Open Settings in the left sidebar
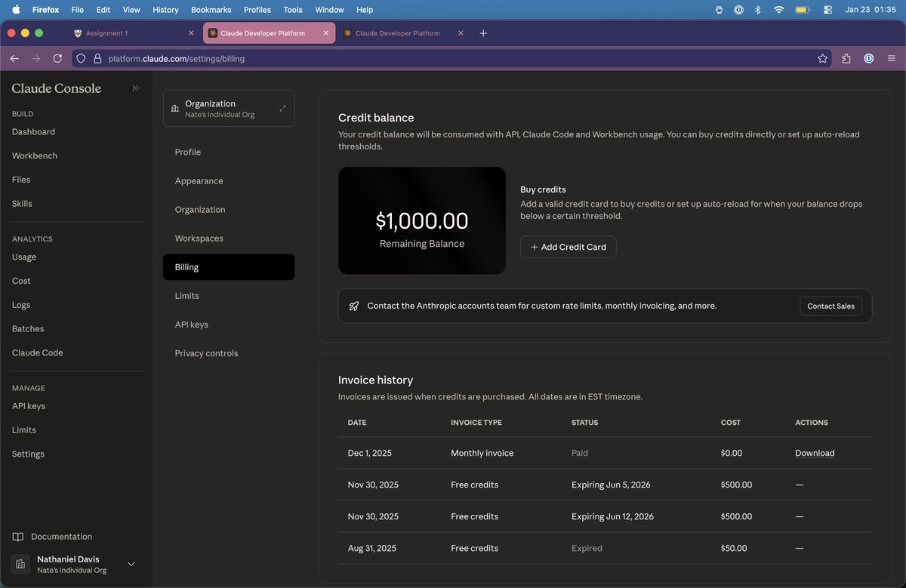 coord(28,454)
